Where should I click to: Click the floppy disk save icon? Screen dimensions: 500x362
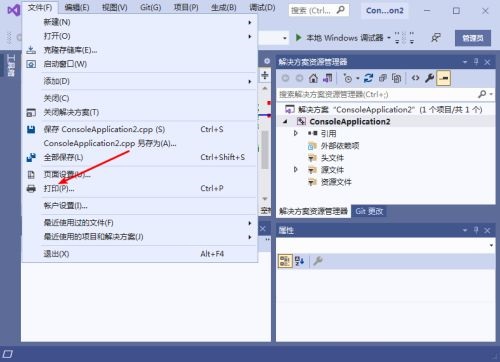tap(31, 129)
